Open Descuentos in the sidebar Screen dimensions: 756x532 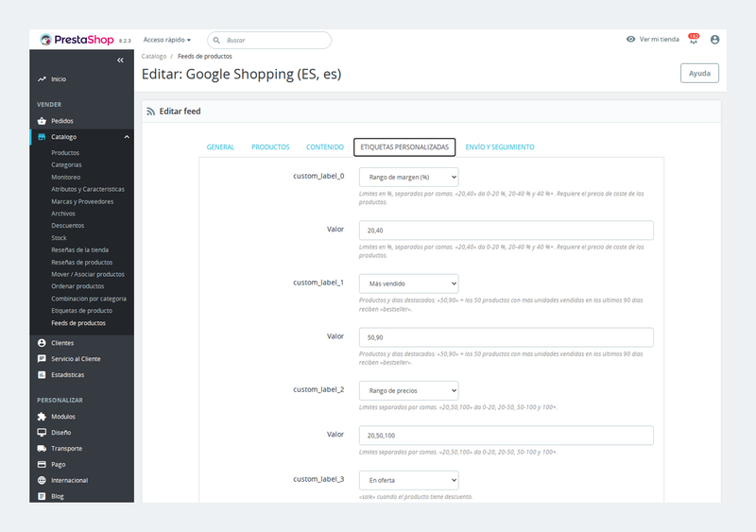click(x=67, y=226)
